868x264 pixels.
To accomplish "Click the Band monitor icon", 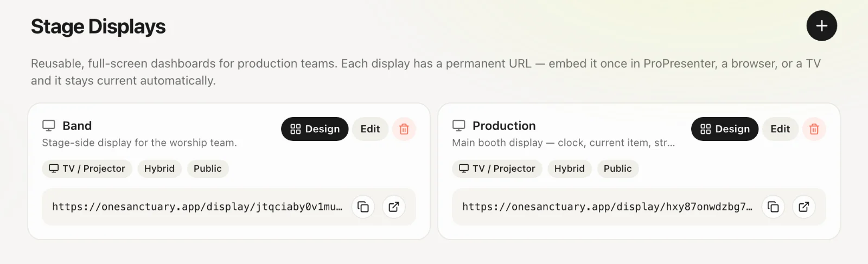I will pyautogui.click(x=49, y=126).
